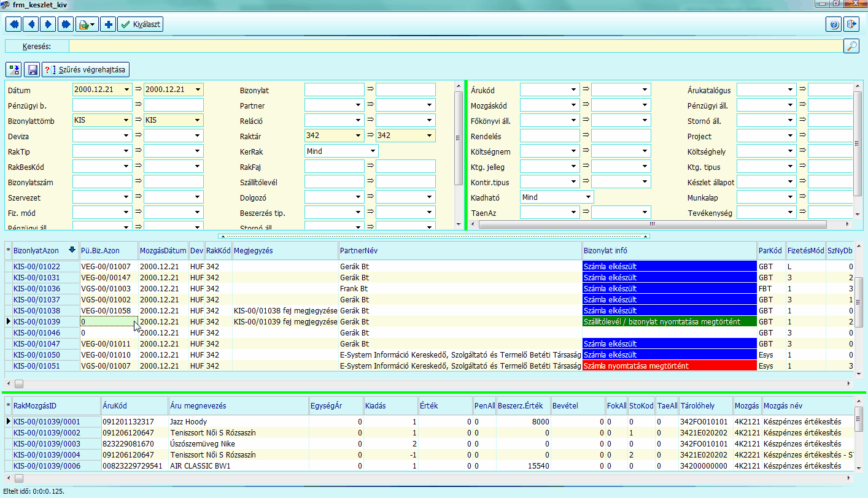Collapse filter area using the splitter arrow bar

point(434,236)
